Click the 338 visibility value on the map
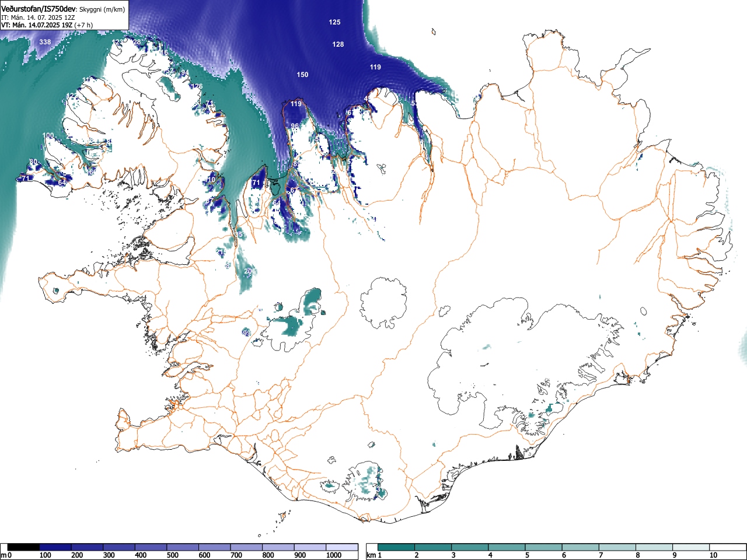The image size is (747, 560). [45, 42]
